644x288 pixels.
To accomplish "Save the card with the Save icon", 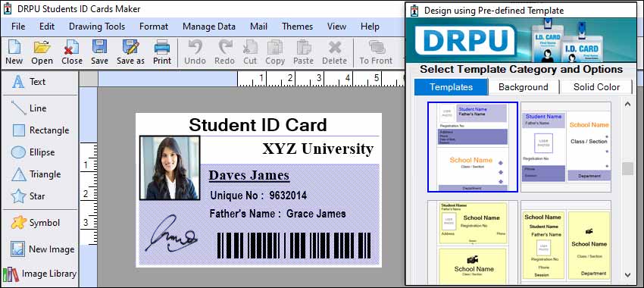I will [99, 52].
